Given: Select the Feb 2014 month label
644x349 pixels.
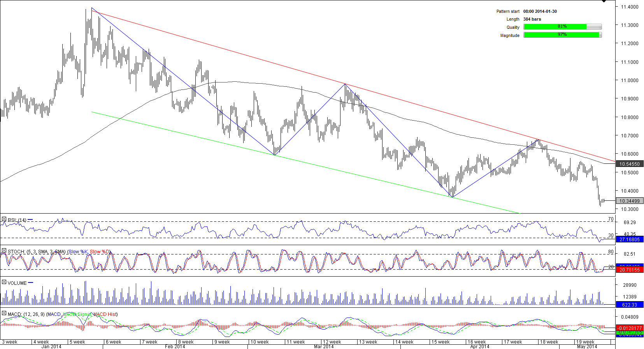Looking at the screenshot, I should pos(175,346).
